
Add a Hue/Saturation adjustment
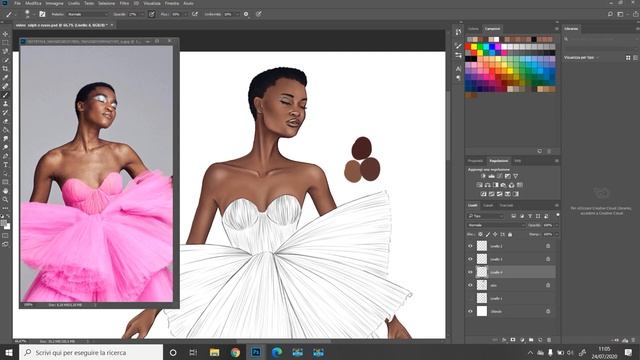(x=480, y=185)
